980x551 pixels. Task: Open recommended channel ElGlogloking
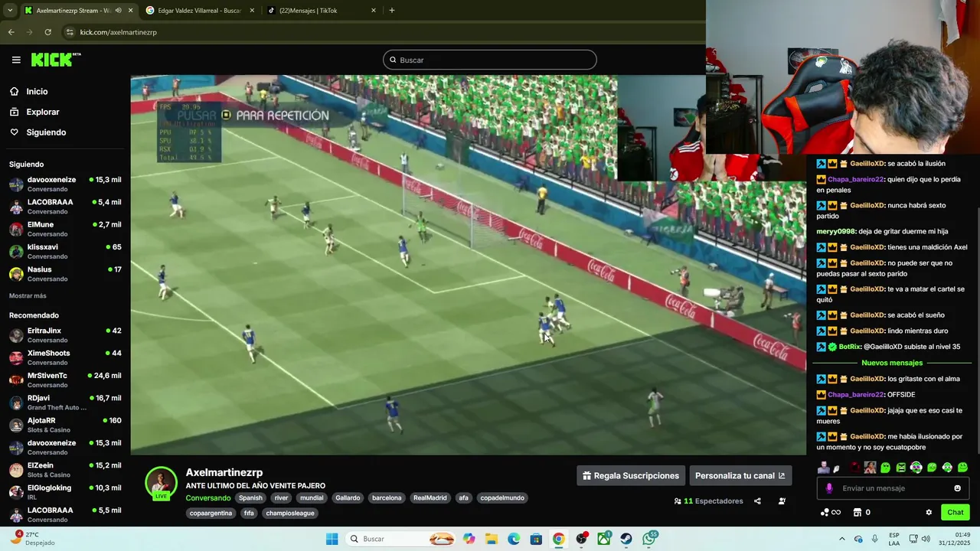(65, 492)
